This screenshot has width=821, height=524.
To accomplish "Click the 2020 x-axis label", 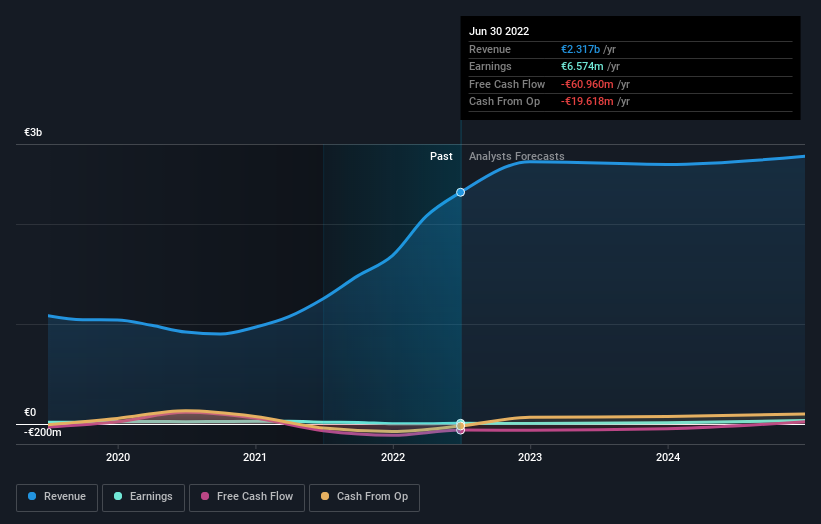I will tap(118, 457).
